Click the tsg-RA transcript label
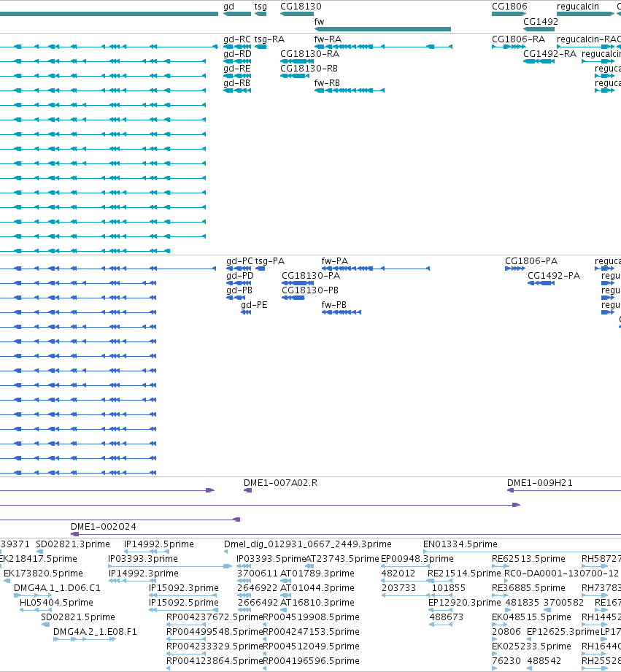The image size is (621, 672). 269,39
